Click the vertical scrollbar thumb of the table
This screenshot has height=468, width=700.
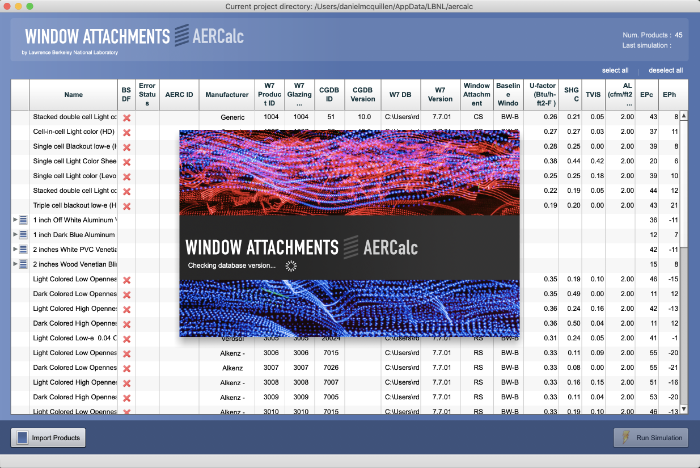[683, 183]
